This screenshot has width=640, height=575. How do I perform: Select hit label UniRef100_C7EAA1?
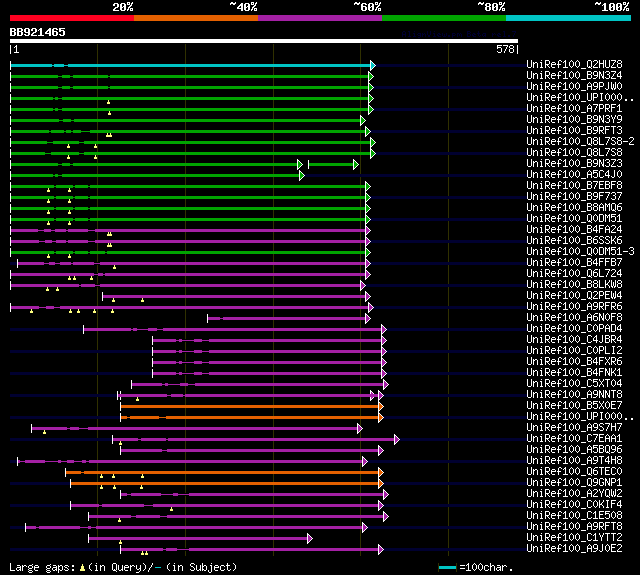pos(574,439)
